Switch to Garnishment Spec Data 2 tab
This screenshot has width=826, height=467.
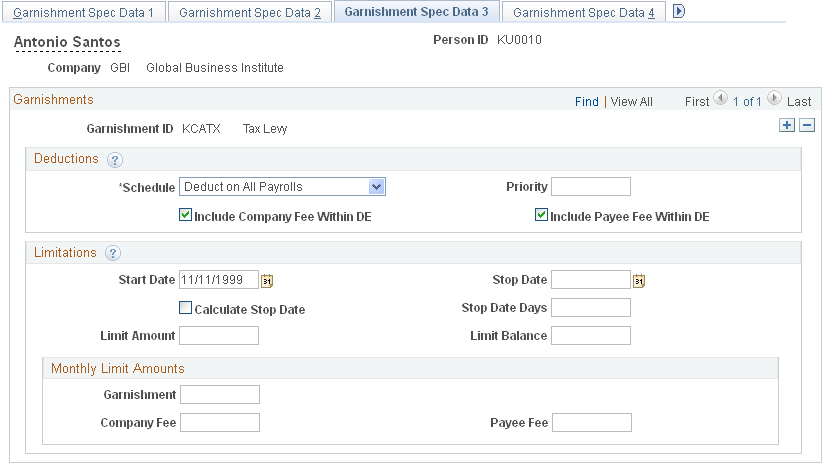click(x=250, y=13)
